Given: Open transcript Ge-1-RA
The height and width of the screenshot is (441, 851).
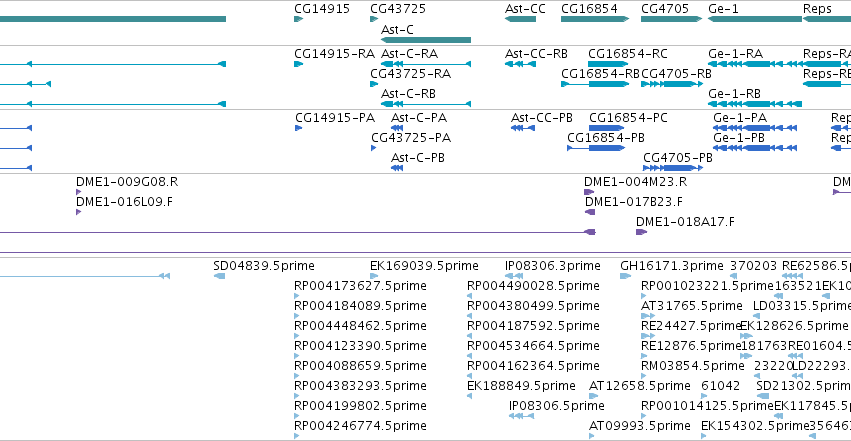Looking at the screenshot, I should point(735,54).
